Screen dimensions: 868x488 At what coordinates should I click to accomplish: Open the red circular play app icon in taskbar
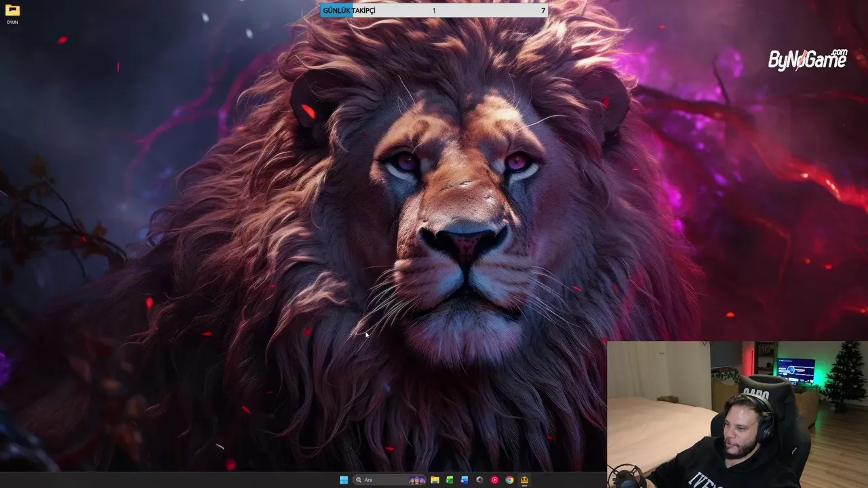494,480
